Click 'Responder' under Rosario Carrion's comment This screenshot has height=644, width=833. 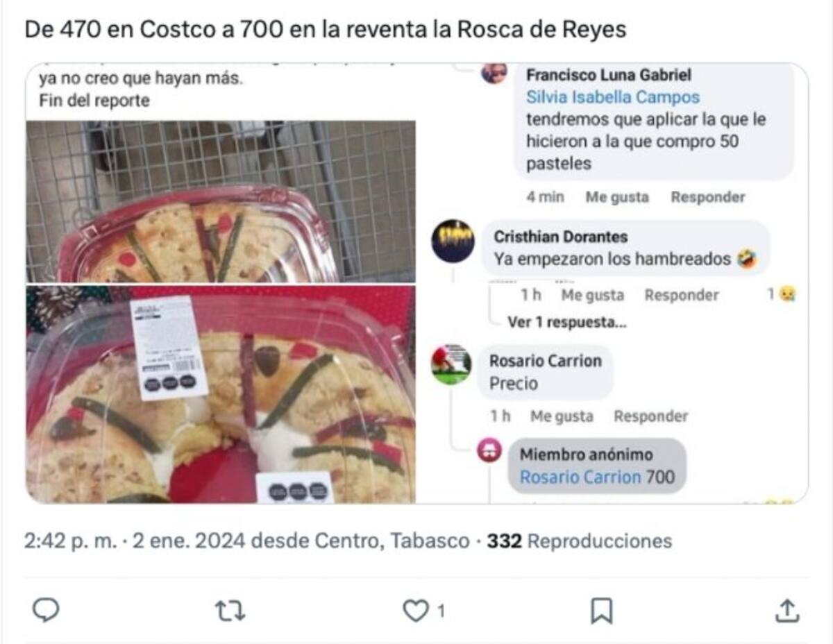(650, 416)
